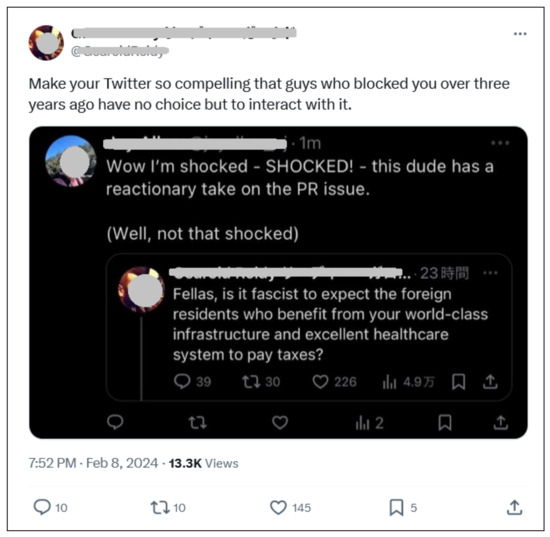550x537 pixels.
Task: Open replies on the 'Fellas' tweet with 39
Action: (192, 381)
